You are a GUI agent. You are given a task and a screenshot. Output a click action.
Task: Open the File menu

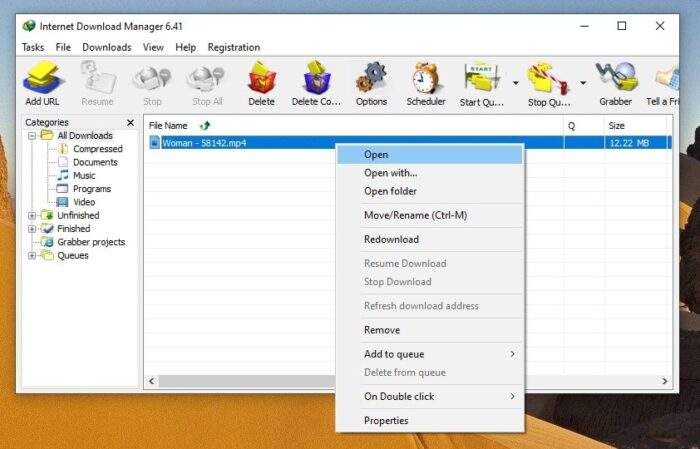pos(63,47)
